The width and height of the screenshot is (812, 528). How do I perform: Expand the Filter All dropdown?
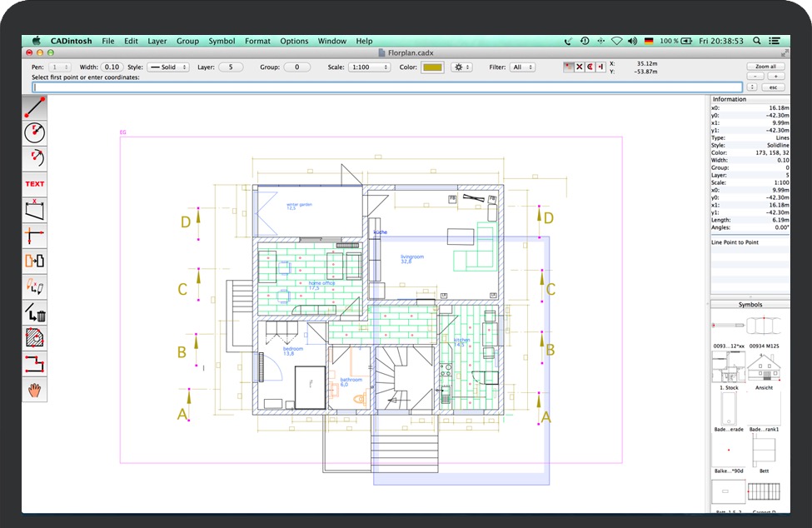[522, 67]
